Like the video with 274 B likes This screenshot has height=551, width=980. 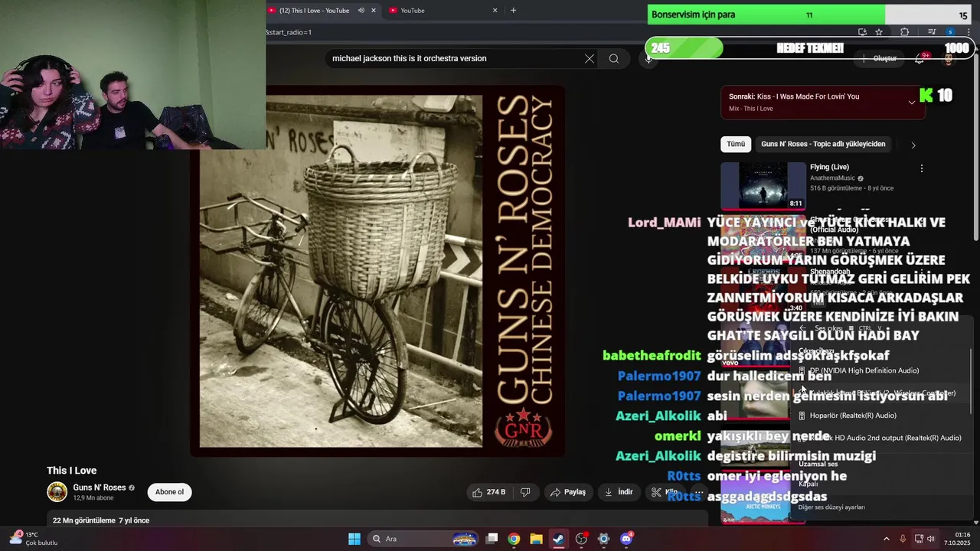click(488, 492)
